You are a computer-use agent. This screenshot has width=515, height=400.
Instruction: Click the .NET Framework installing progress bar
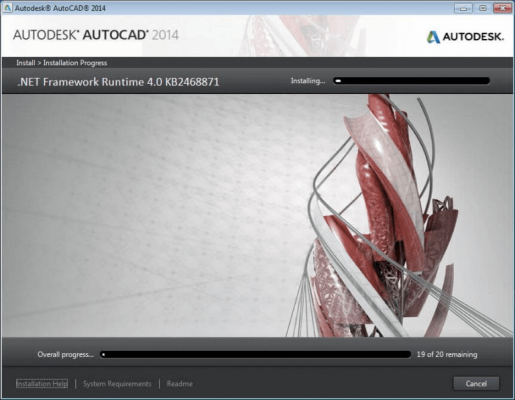click(411, 81)
